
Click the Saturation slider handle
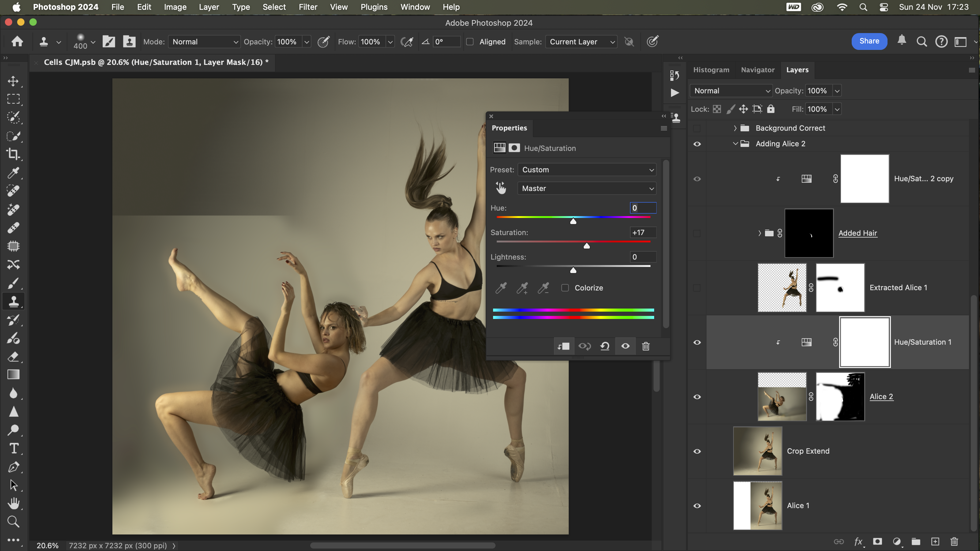587,246
